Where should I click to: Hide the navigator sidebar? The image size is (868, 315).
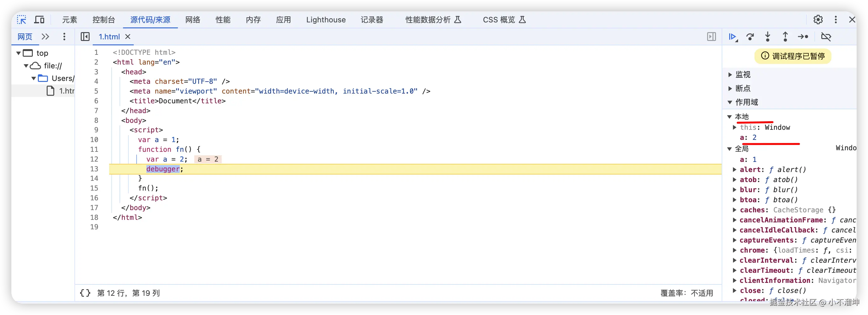[85, 36]
